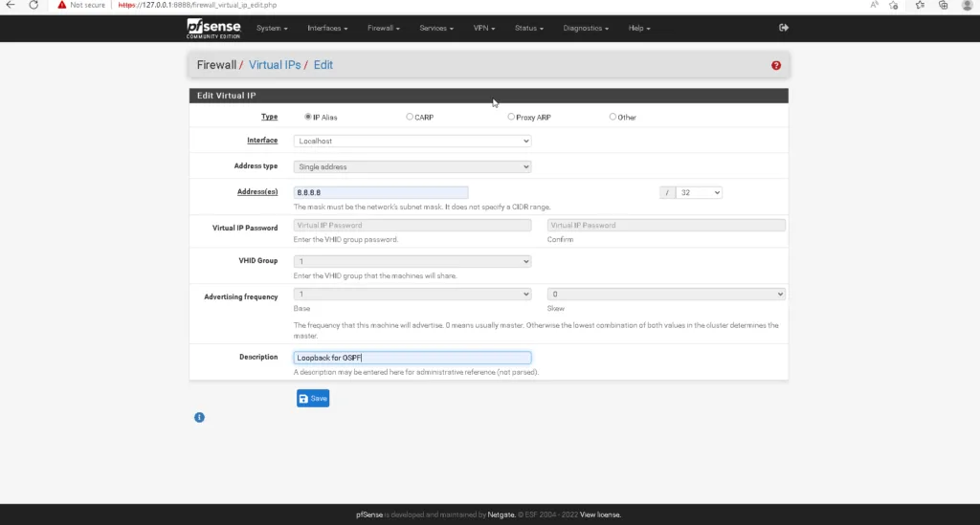
Task: Click the Address(es) field with 8.8.8.8
Action: tap(381, 192)
